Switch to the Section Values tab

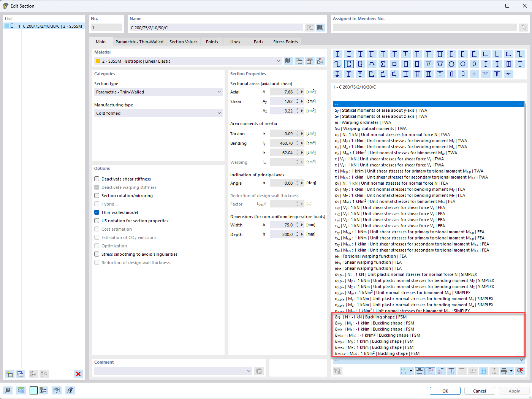(x=184, y=42)
